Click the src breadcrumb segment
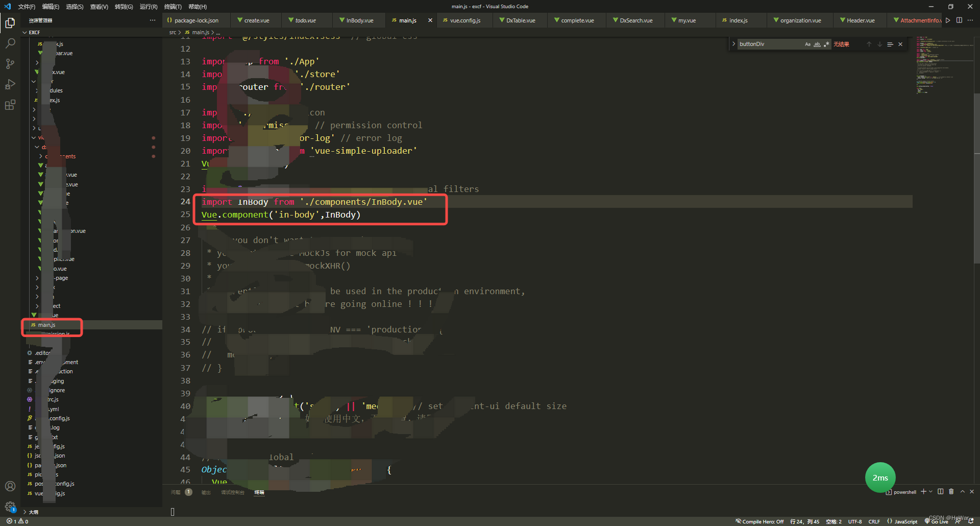Image resolution: width=980 pixels, height=526 pixels. tap(173, 32)
